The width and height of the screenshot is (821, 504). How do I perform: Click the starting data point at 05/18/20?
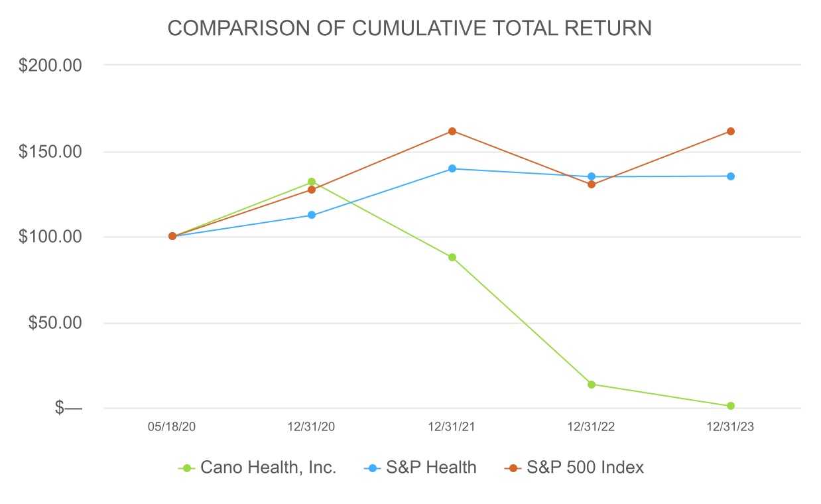click(172, 236)
